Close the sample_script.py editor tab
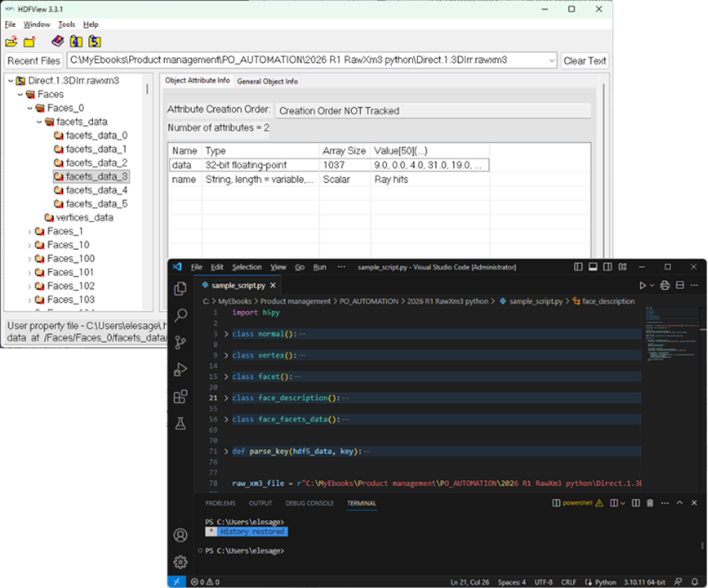This screenshot has height=588, width=708. [x=273, y=285]
